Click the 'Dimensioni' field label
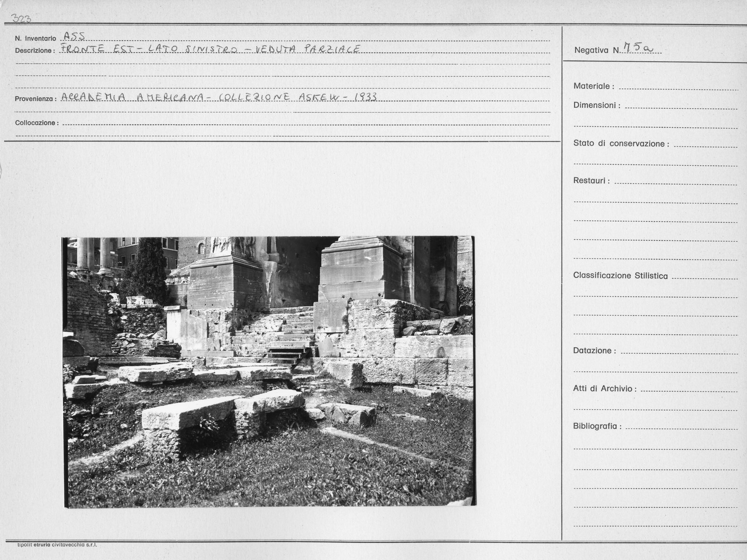747x560 pixels. (597, 105)
